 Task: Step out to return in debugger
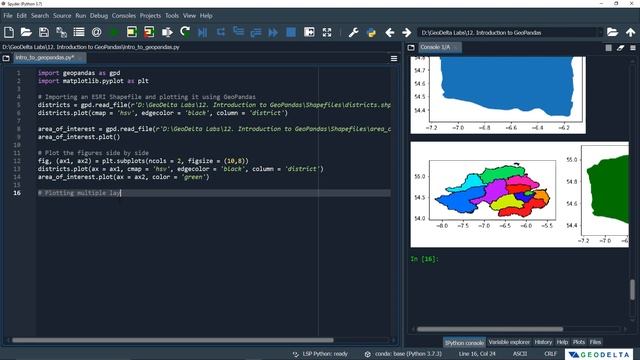coord(256,32)
